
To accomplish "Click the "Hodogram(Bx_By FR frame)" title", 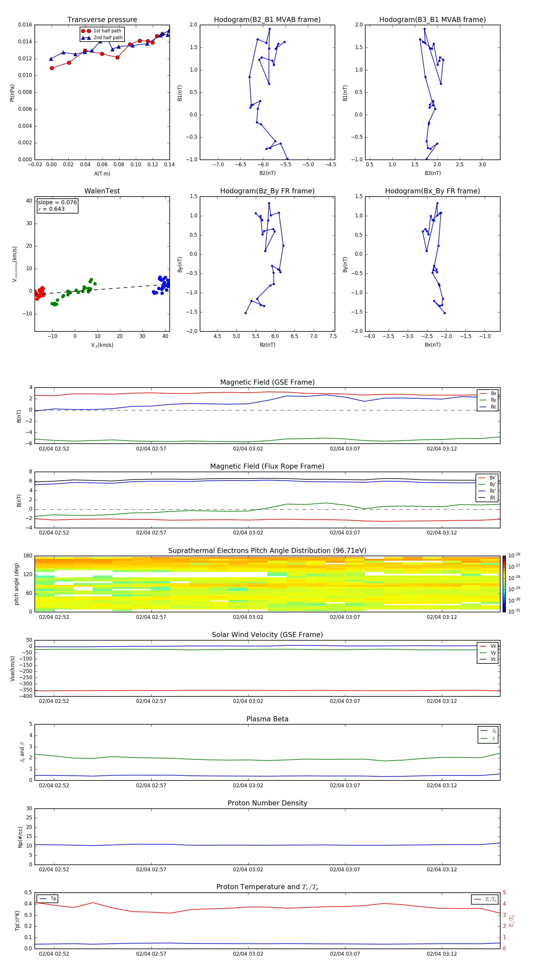I will tap(432, 191).
